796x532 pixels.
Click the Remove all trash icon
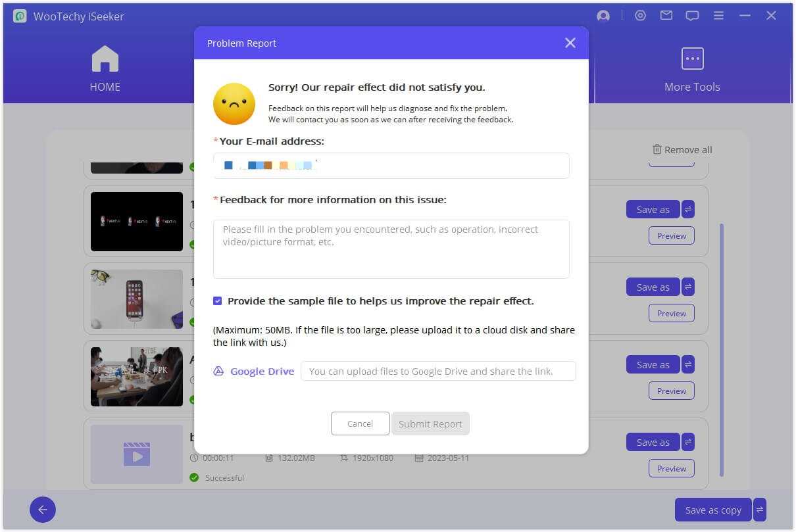(657, 149)
